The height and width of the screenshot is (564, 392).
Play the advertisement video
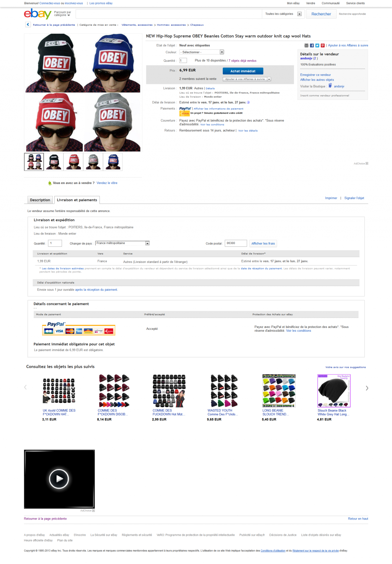pos(59,478)
